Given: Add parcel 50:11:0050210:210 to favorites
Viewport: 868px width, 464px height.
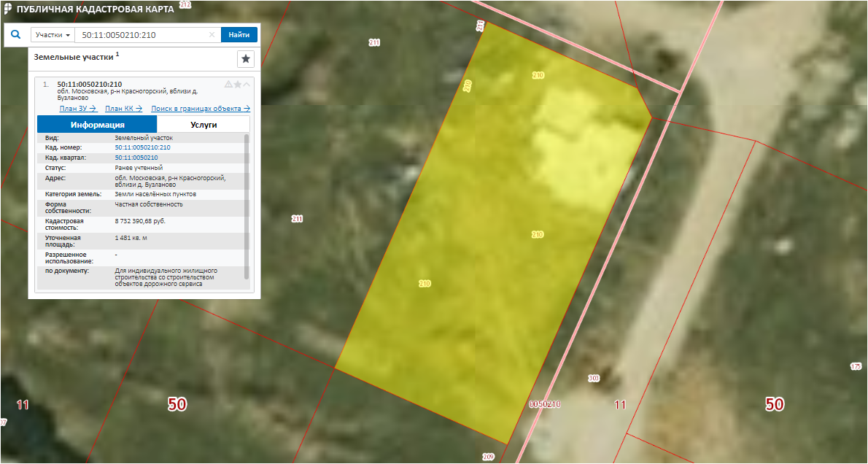Looking at the screenshot, I should coord(238,85).
